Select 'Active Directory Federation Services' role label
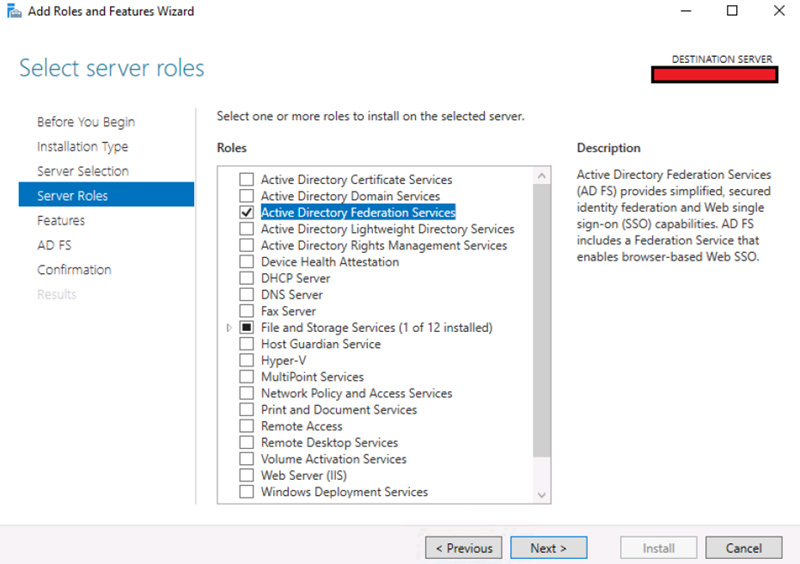The height and width of the screenshot is (564, 800). click(x=358, y=212)
